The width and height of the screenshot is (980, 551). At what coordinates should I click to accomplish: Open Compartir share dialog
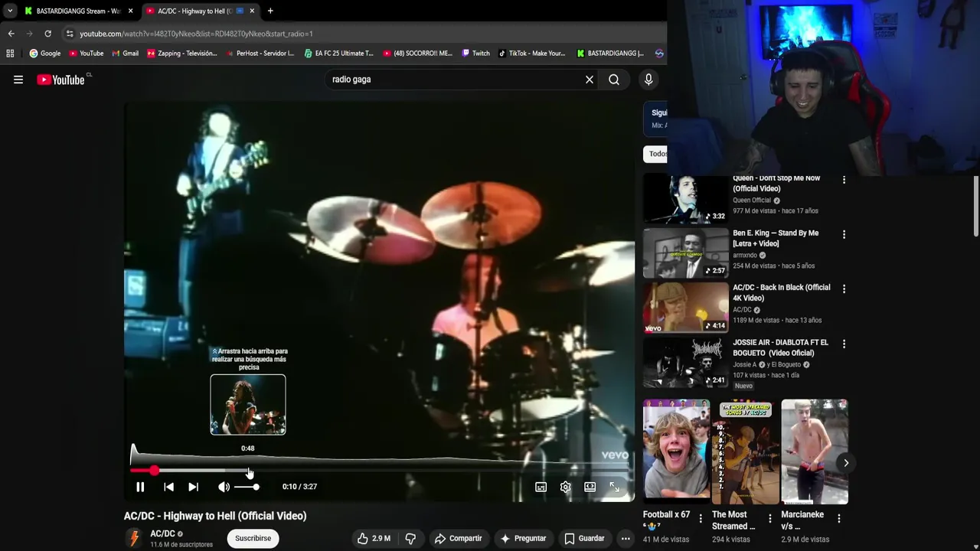coord(457,539)
